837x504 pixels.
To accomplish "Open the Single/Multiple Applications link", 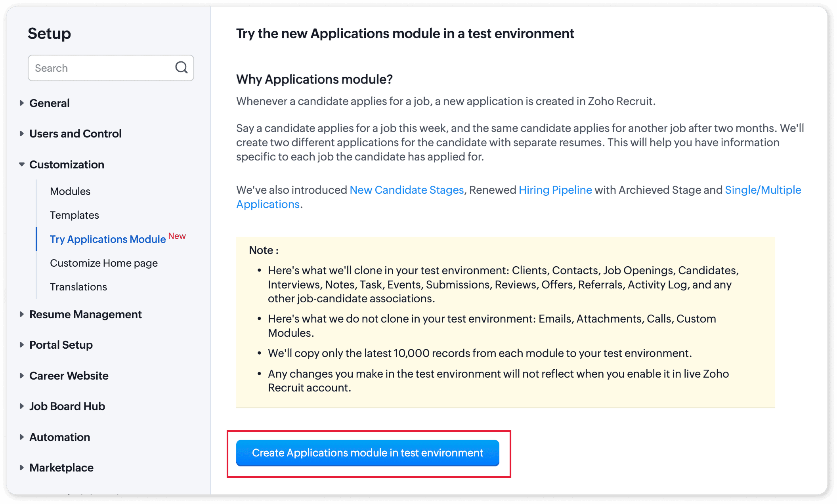I will point(762,190).
